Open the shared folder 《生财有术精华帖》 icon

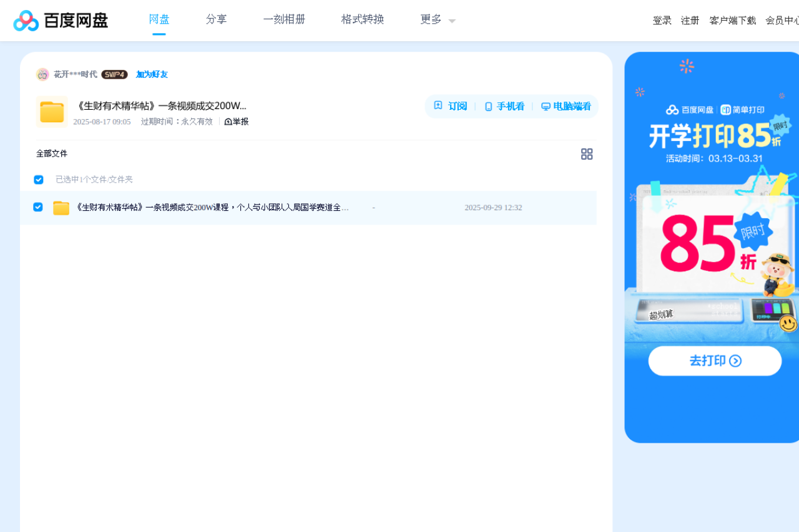tap(52, 112)
